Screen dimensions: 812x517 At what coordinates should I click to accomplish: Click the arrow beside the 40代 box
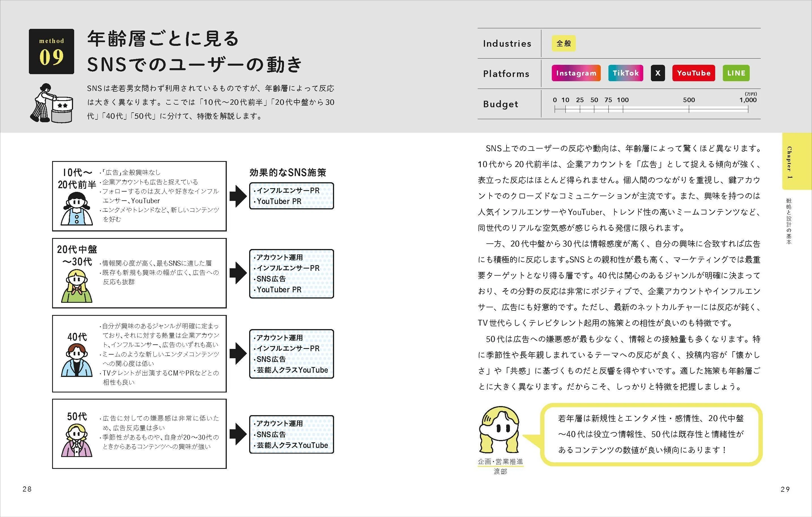238,353
